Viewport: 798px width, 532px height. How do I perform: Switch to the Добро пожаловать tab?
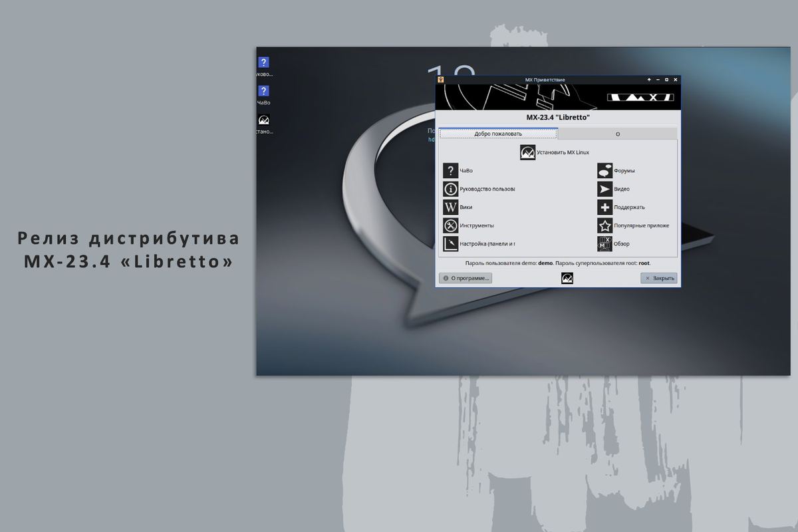tap(498, 134)
